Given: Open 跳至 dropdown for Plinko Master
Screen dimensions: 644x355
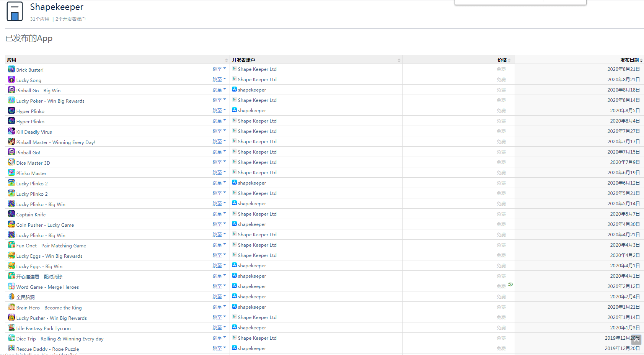Looking at the screenshot, I should coord(219,173).
